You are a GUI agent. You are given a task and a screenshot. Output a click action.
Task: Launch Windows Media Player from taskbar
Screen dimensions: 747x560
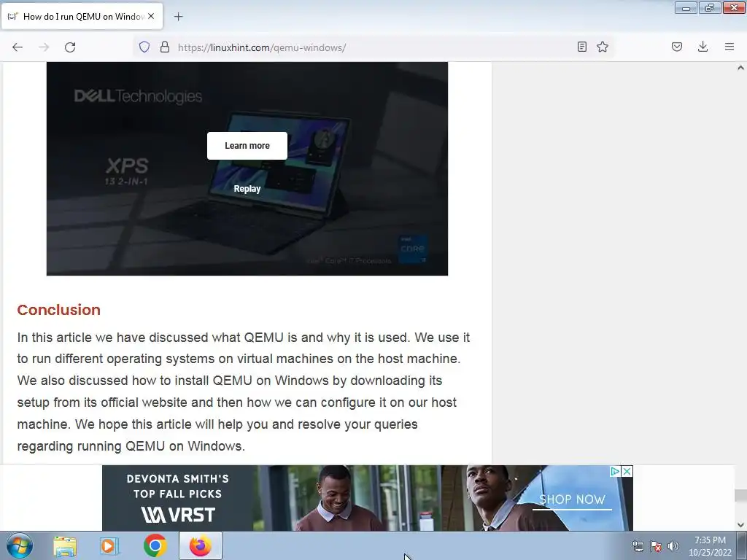(x=109, y=546)
